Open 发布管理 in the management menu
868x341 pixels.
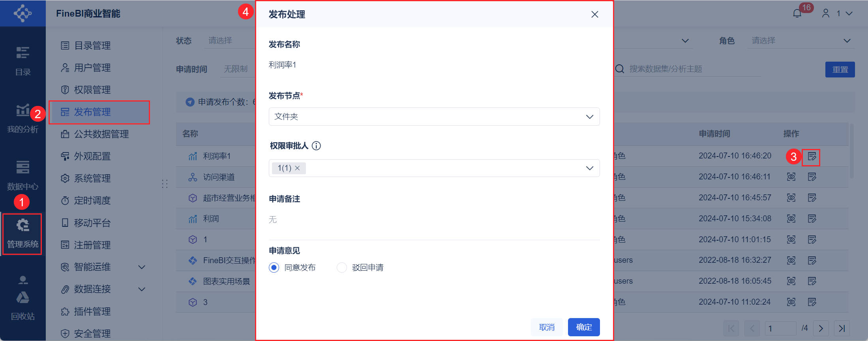click(92, 112)
